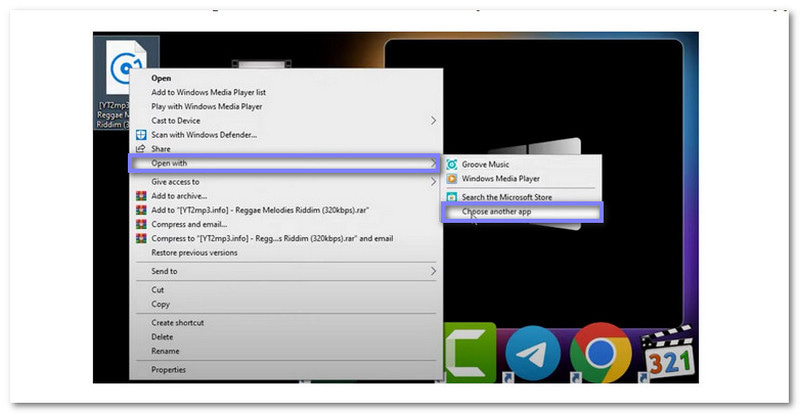
Task: Open Media Player Classic 321 shortcut
Action: pyautogui.click(x=669, y=355)
